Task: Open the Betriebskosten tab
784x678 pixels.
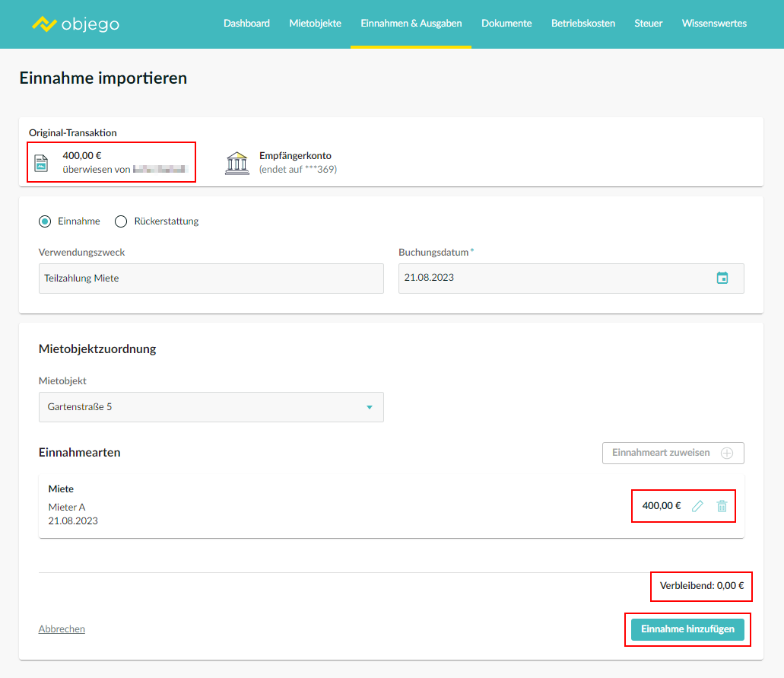Action: tap(582, 24)
